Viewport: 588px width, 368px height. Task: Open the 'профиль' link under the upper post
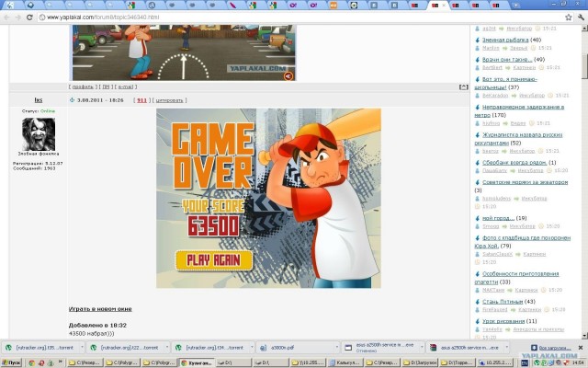point(83,86)
